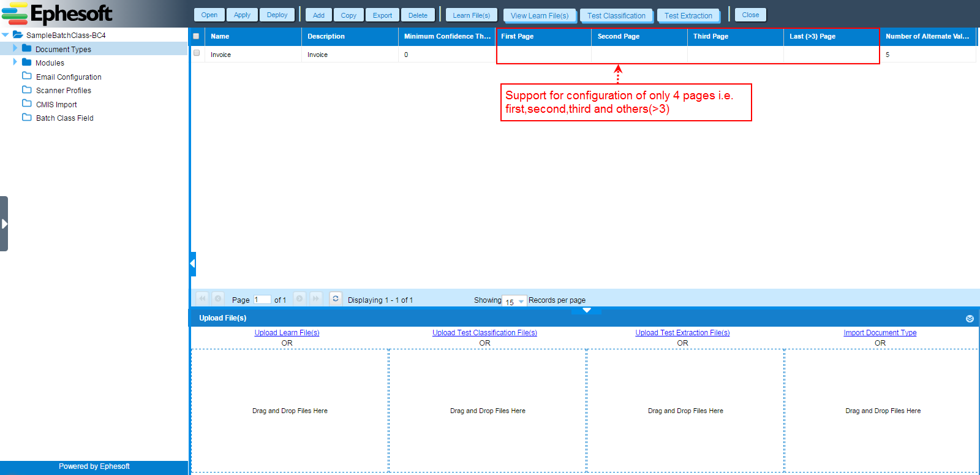Viewport: 980px width, 475px height.
Task: Click the Close button in toolbar
Action: (x=750, y=15)
